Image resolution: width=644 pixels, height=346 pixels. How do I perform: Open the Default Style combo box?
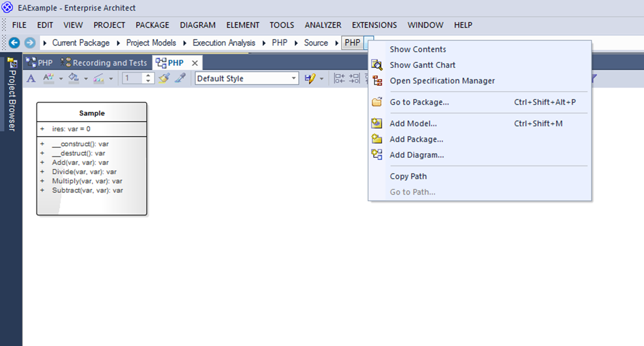point(247,79)
